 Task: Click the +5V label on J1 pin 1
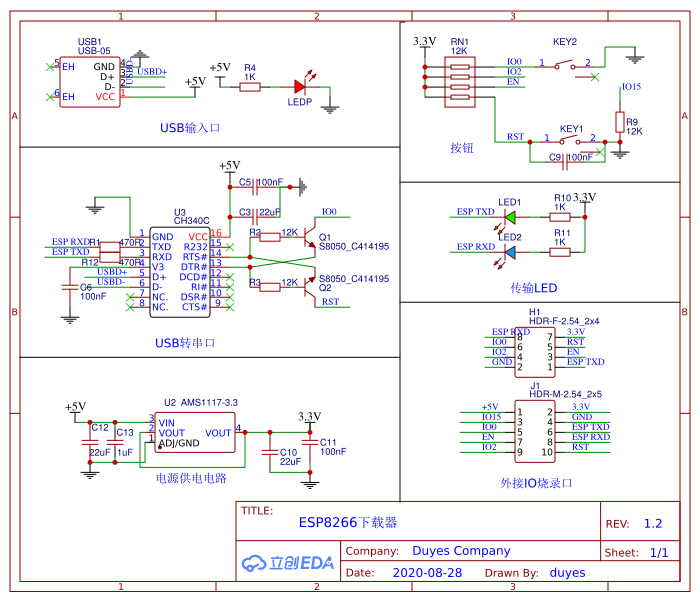490,407
